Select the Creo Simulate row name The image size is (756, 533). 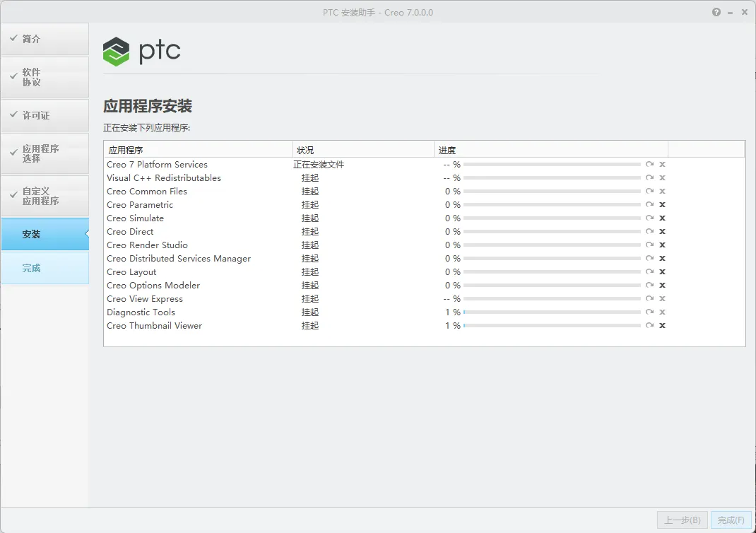135,218
